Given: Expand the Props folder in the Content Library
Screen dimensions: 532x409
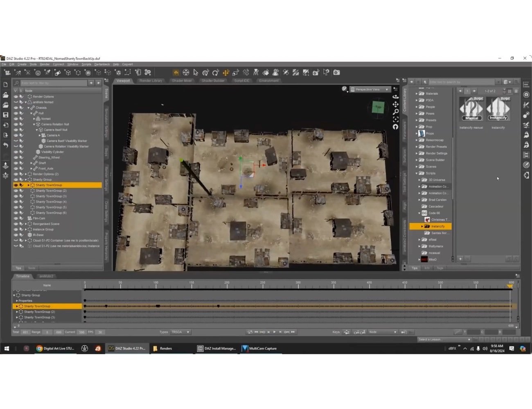Looking at the screenshot, I should pyautogui.click(x=416, y=133).
